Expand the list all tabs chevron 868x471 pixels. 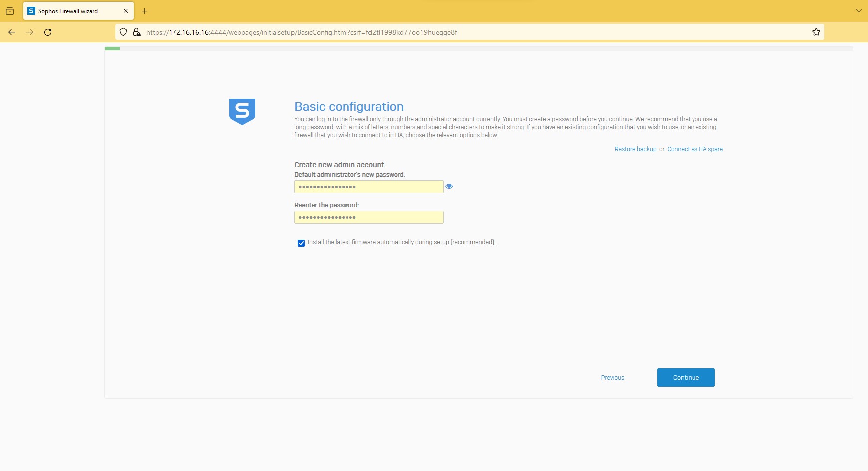coord(858,11)
